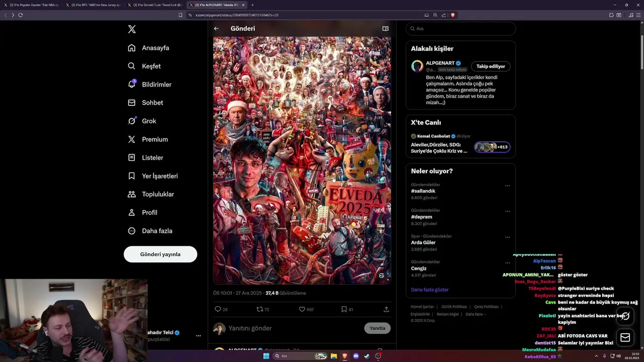Click the +613 listeners badge

pos(492,147)
